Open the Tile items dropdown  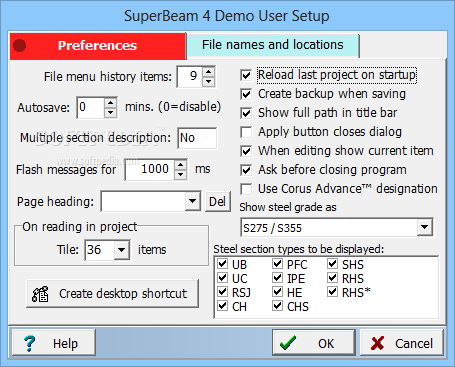pyautogui.click(x=121, y=250)
